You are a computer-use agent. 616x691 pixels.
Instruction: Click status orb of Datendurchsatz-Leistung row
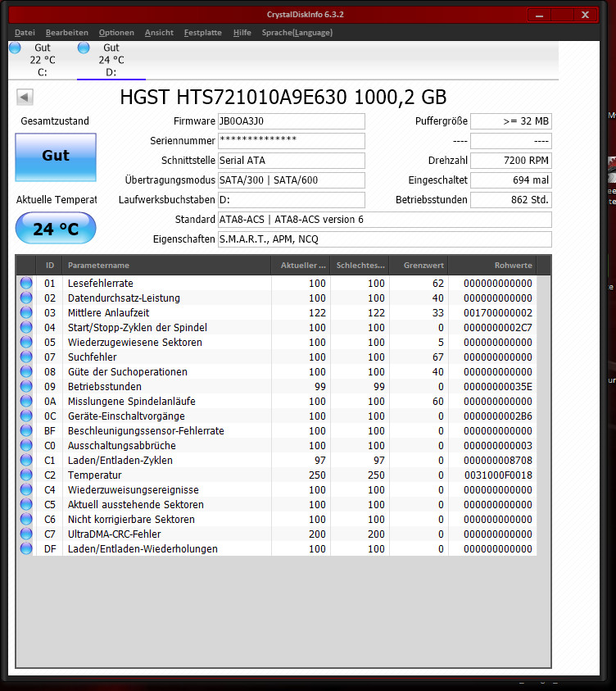pos(26,298)
